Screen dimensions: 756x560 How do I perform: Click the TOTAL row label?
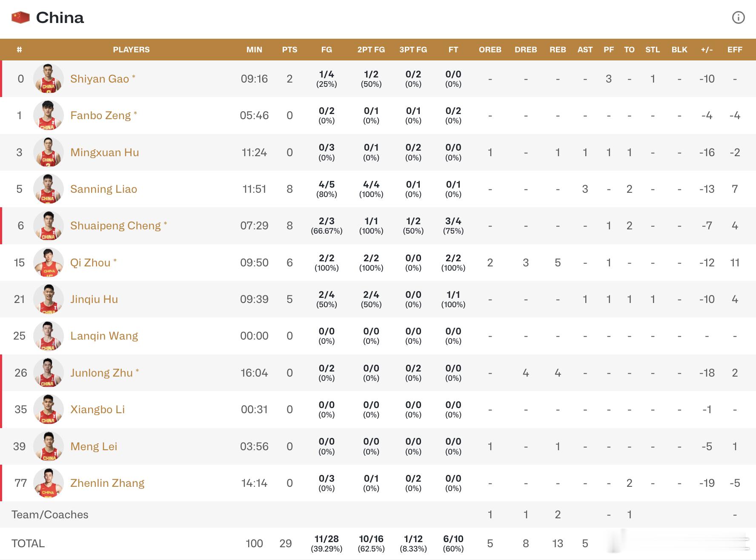tap(28, 543)
